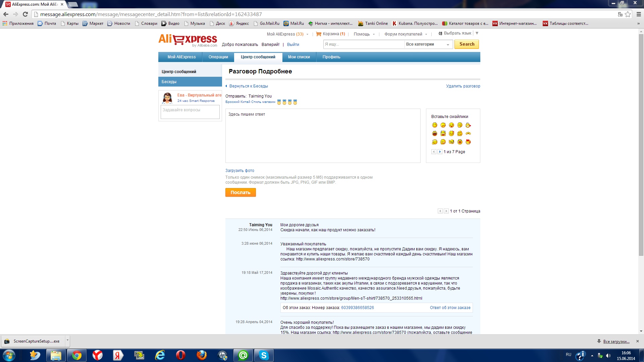This screenshot has width=644, height=362.
Task: Open the ScreenCaptureSetup download options arrow
Action: point(67,341)
